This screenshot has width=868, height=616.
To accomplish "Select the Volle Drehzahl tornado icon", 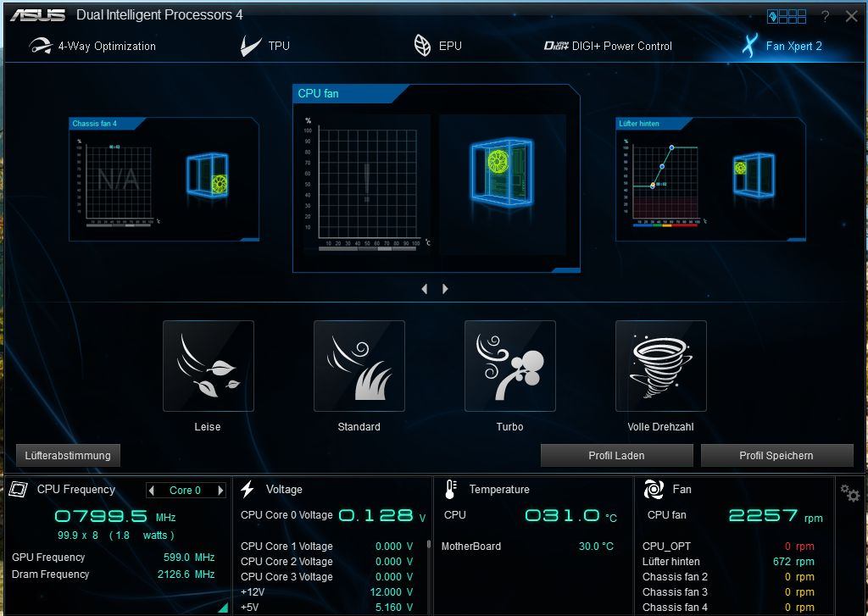I will click(661, 366).
